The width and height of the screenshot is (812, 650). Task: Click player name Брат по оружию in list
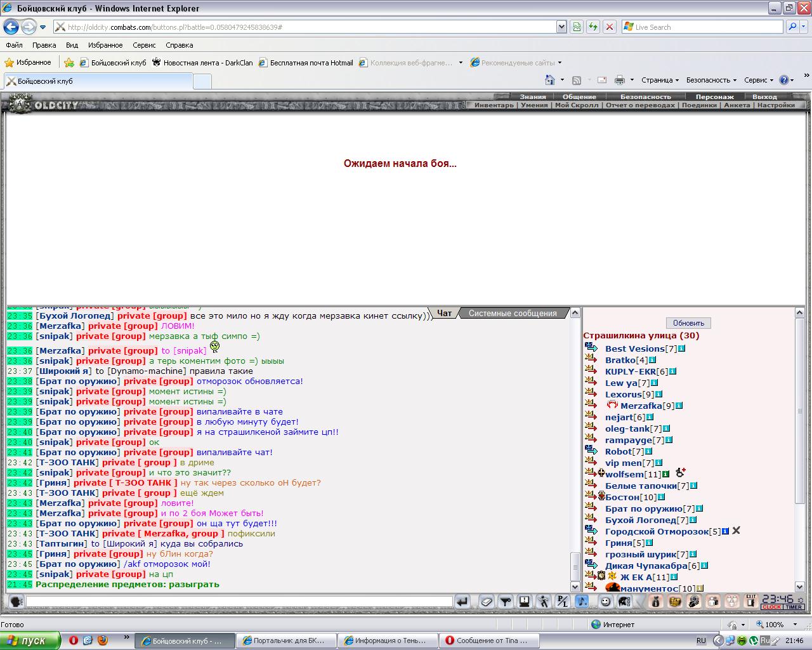(x=643, y=508)
